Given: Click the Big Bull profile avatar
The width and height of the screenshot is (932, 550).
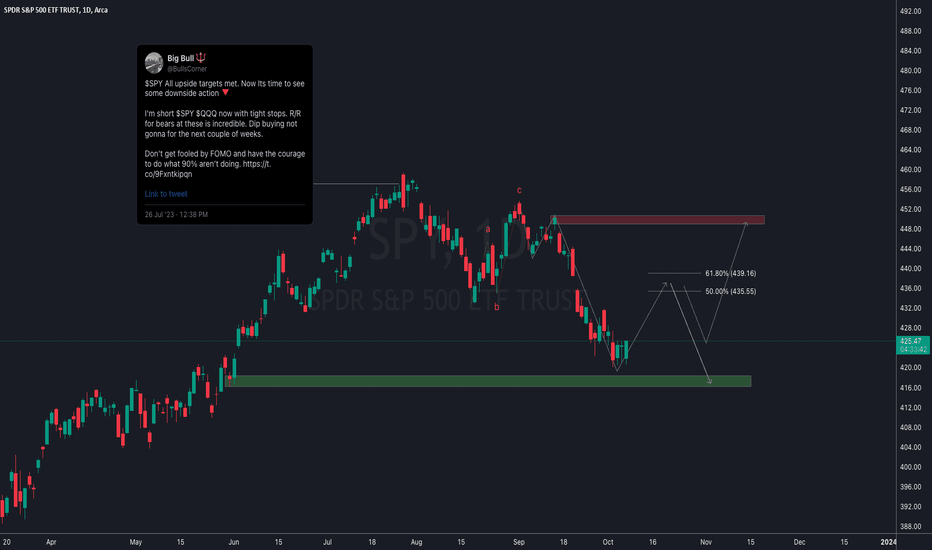Looking at the screenshot, I should [154, 62].
